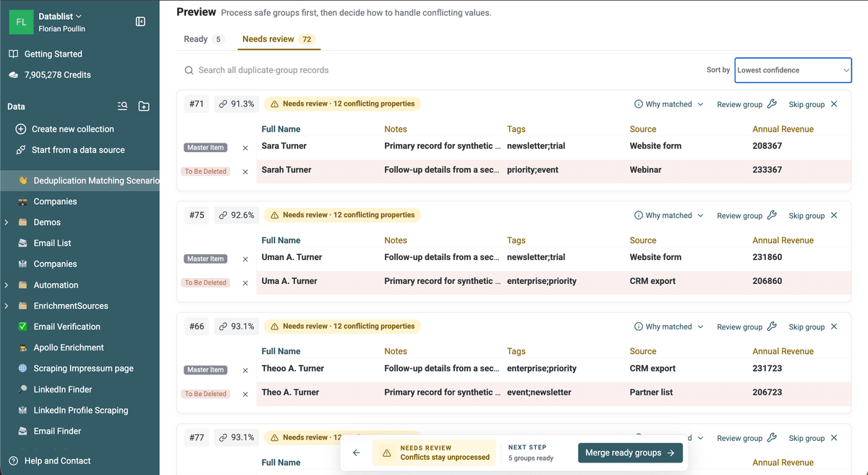Click the wrench icon for group #71
Viewport: 868px width, 475px height.
[772, 104]
